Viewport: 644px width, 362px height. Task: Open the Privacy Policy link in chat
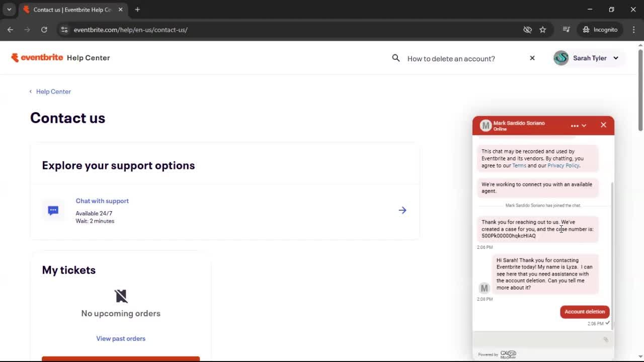(563, 165)
